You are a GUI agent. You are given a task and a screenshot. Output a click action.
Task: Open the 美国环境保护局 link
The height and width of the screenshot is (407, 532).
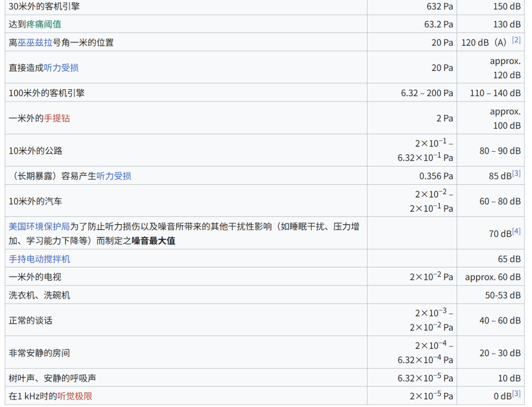(x=39, y=227)
